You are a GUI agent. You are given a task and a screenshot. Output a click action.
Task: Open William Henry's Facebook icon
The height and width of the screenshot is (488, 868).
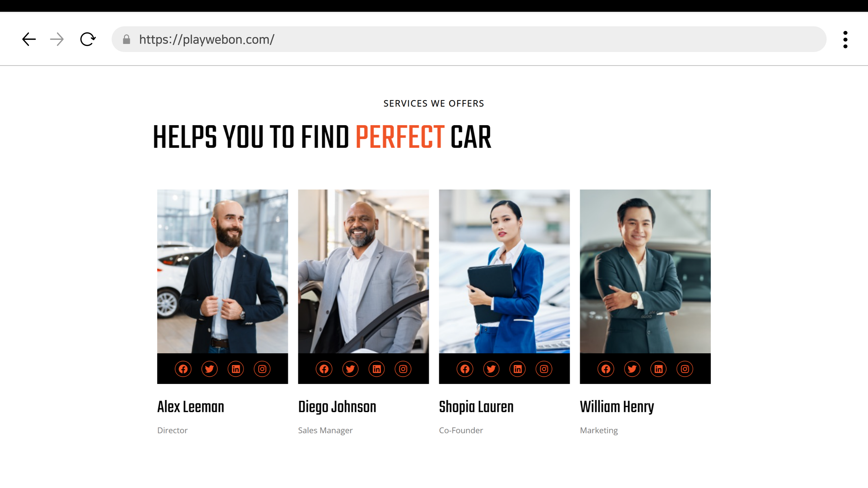pyautogui.click(x=606, y=369)
